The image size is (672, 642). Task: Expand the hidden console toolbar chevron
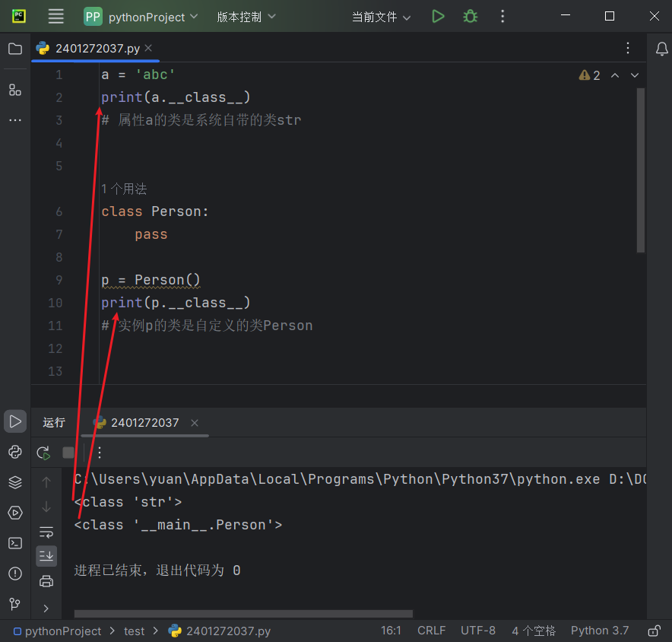(x=46, y=608)
